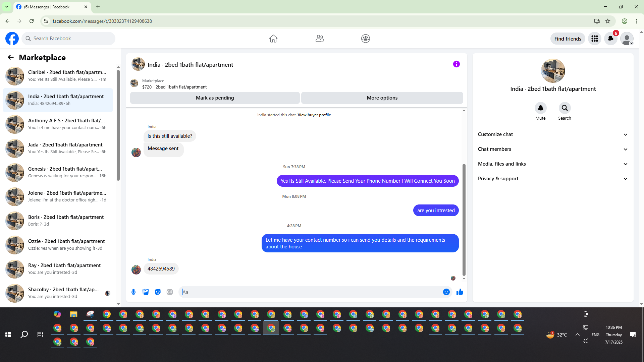This screenshot has height=362, width=644.
Task: Open the Windows Start menu
Action: (x=8, y=335)
